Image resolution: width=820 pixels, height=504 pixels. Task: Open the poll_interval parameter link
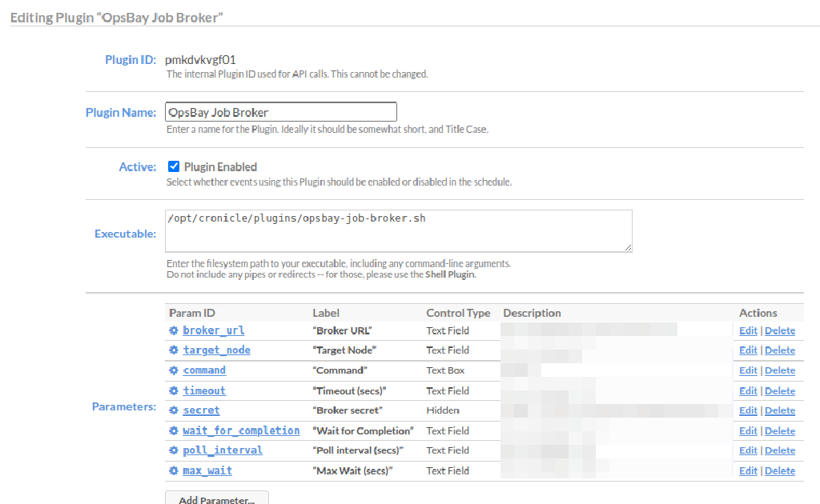point(223,450)
